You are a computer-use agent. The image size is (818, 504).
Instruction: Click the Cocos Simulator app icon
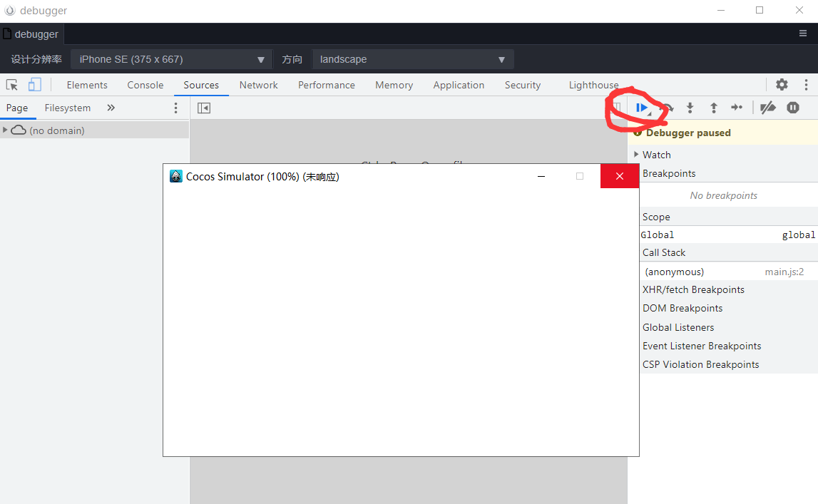(176, 176)
